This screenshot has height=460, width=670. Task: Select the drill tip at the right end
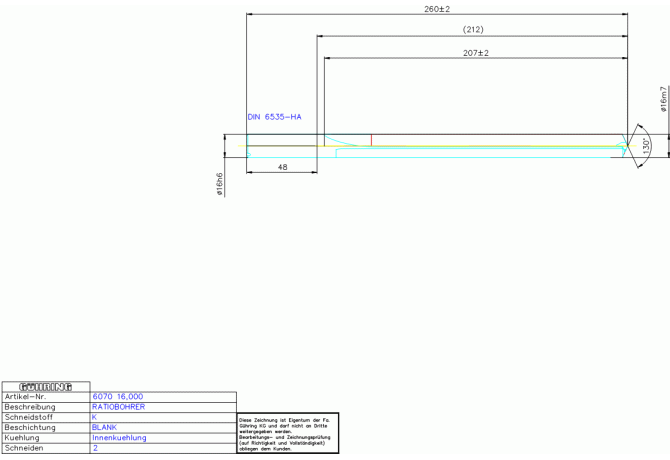coord(626,146)
